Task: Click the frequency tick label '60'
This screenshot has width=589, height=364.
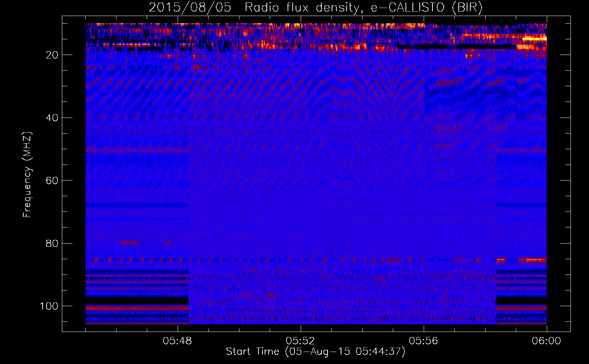Action: (x=52, y=181)
